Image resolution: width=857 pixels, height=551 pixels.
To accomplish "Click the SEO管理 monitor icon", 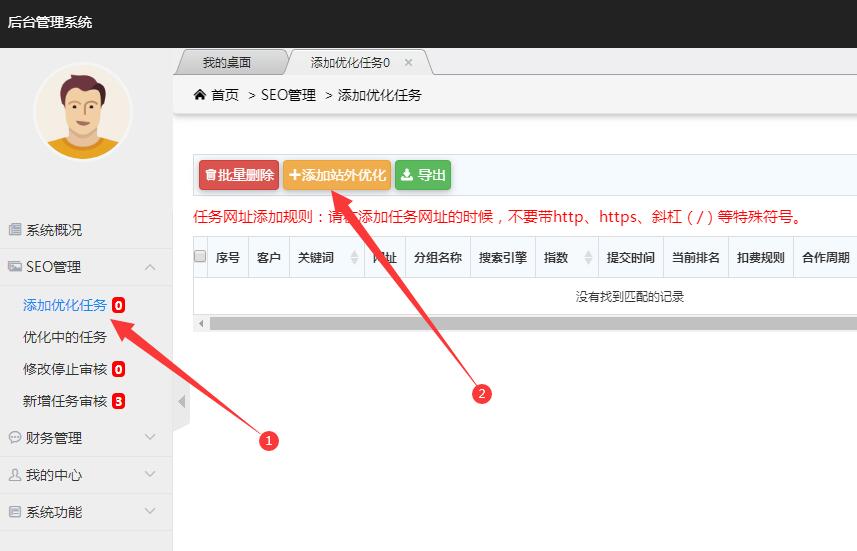I will (15, 267).
